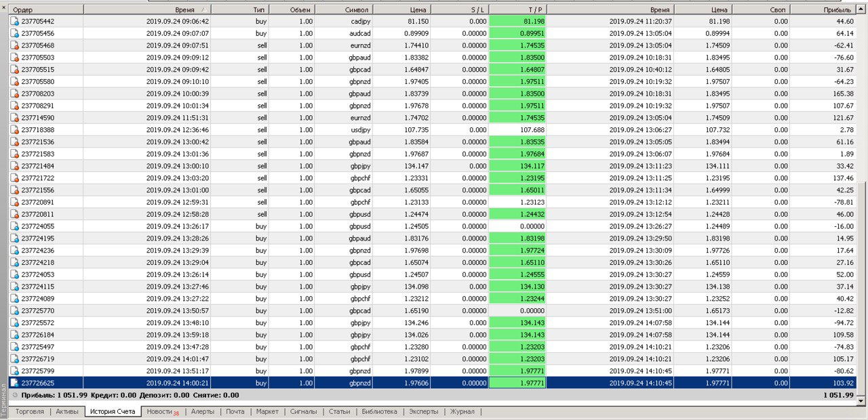Click the vertical Терминал panel label
Viewport: 868px width, 420px height.
4,400
